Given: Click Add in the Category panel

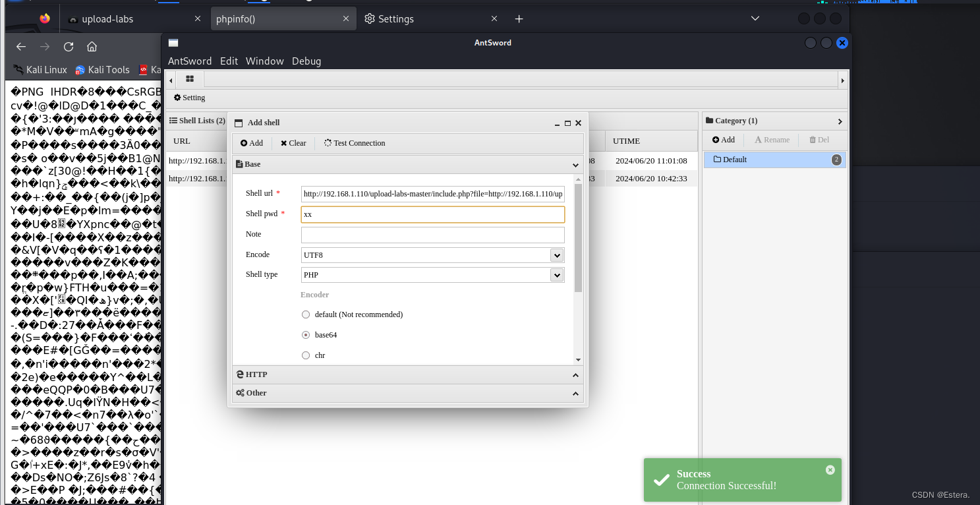Looking at the screenshot, I should click(x=723, y=140).
